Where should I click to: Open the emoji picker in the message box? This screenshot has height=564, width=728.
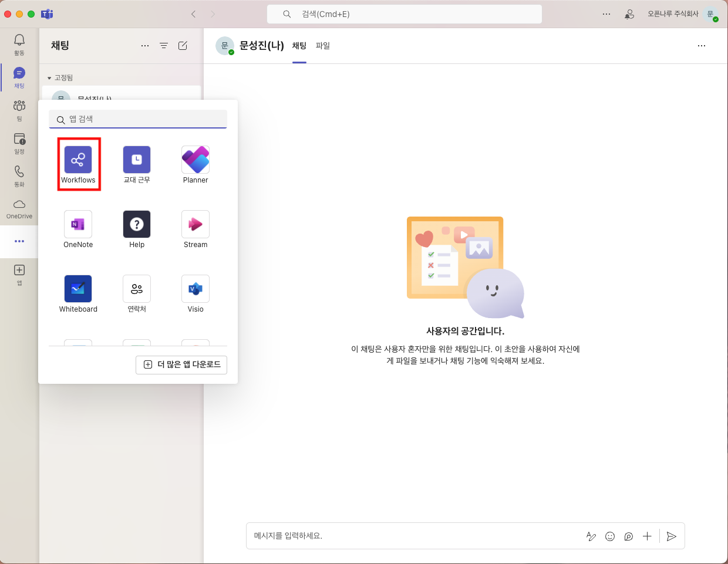click(x=610, y=536)
